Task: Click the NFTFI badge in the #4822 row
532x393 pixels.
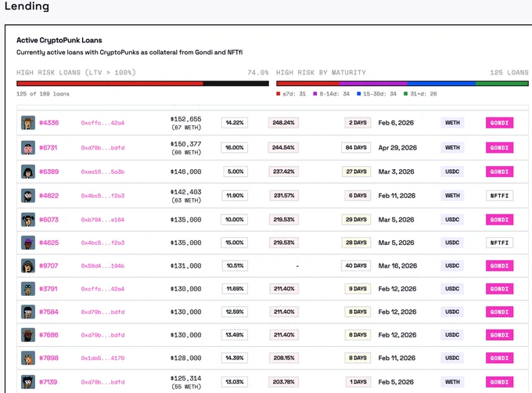Action: click(x=499, y=196)
